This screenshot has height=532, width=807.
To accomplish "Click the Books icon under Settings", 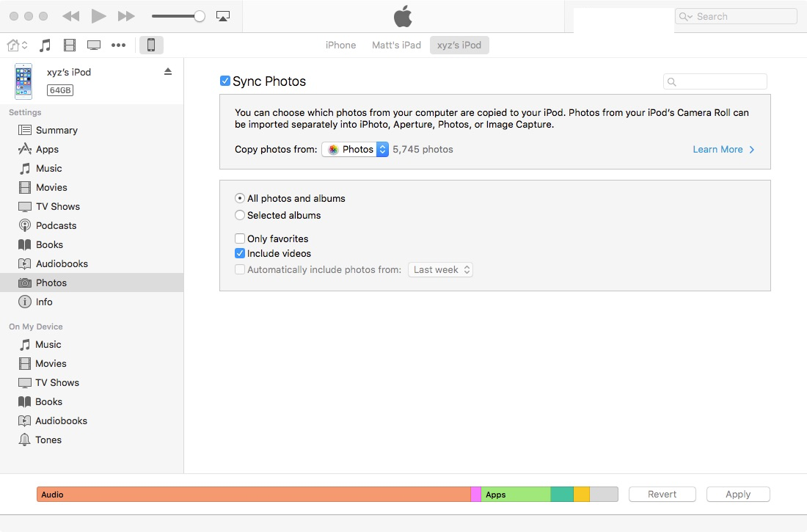I will click(25, 244).
